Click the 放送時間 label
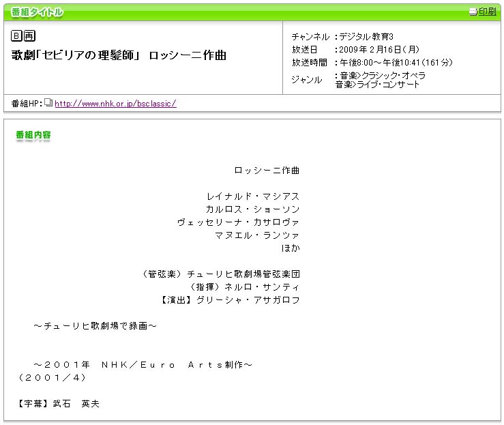This screenshot has width=504, height=425. coord(309,62)
